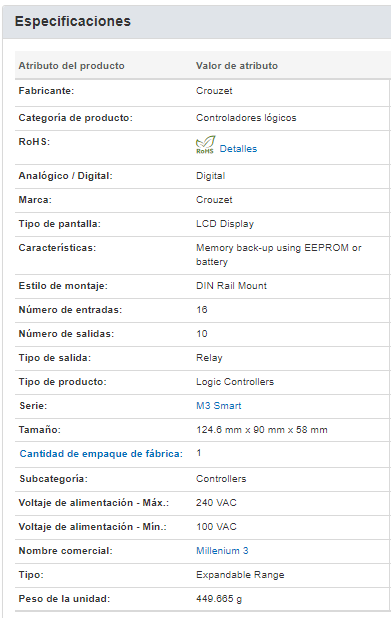The width and height of the screenshot is (391, 618).
Task: Click the 449.665 g unit weight value
Action: click(x=219, y=599)
